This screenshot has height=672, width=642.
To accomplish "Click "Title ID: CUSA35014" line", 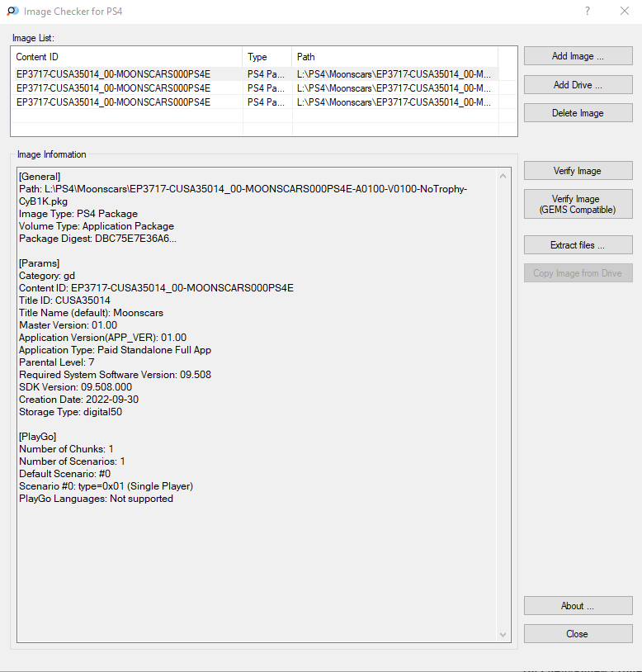I will [x=64, y=301].
